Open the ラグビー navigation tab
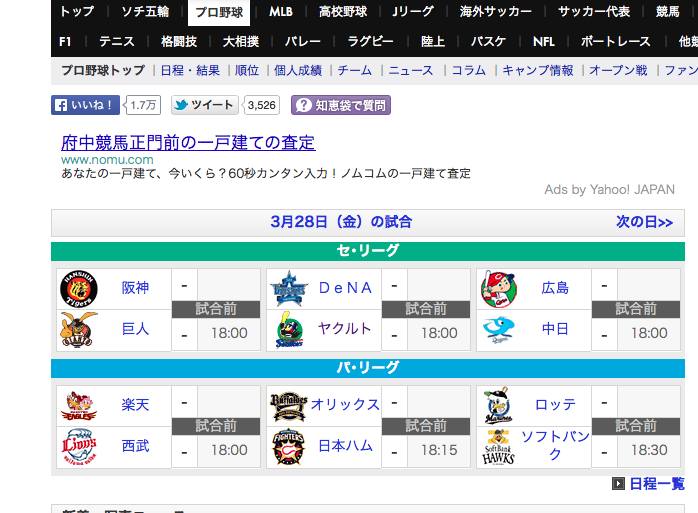Screen dimensions: 698x513 pyautogui.click(x=370, y=42)
